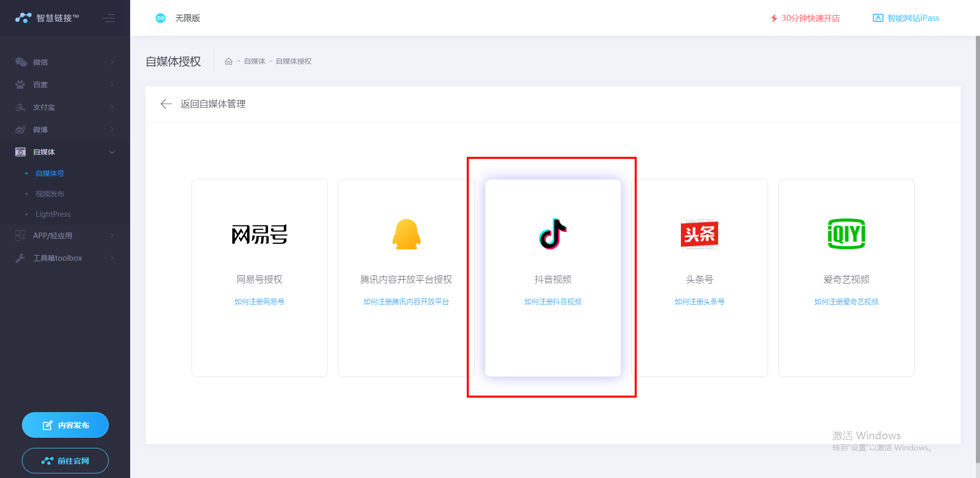Click the edit icon on 内容发布 button

(47, 425)
